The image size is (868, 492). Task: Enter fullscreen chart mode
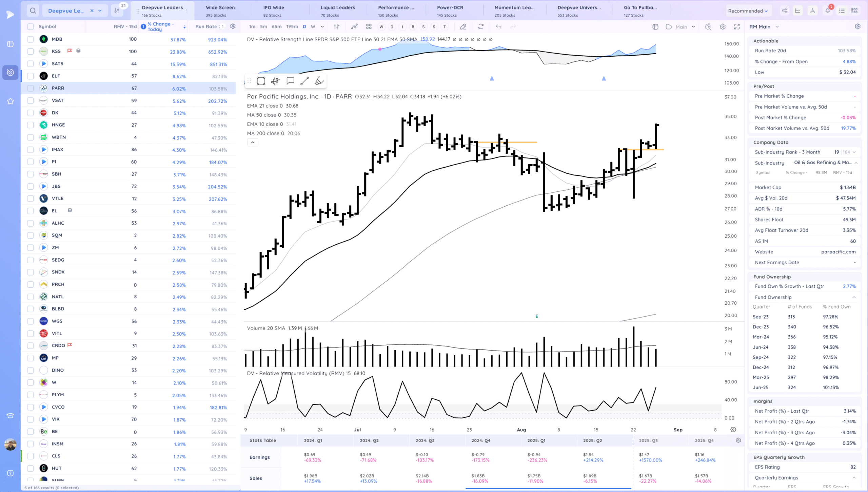(737, 26)
